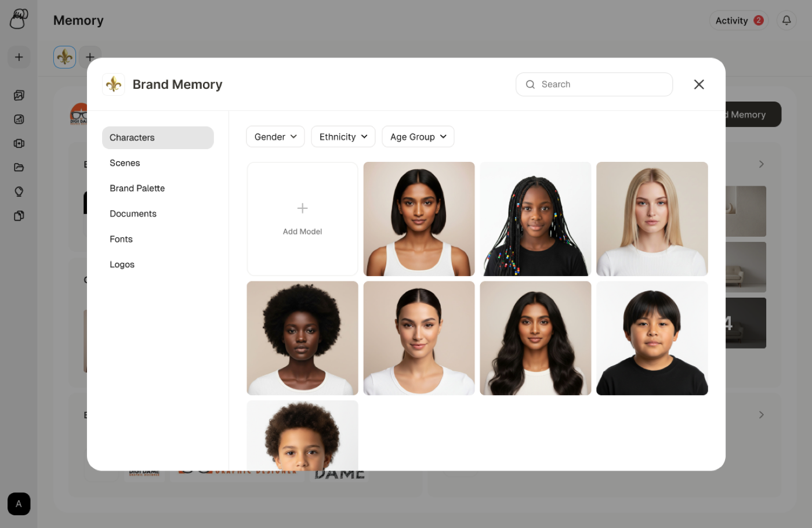The image size is (812, 528).
Task: Select the girl with beaded braids
Action: click(535, 219)
